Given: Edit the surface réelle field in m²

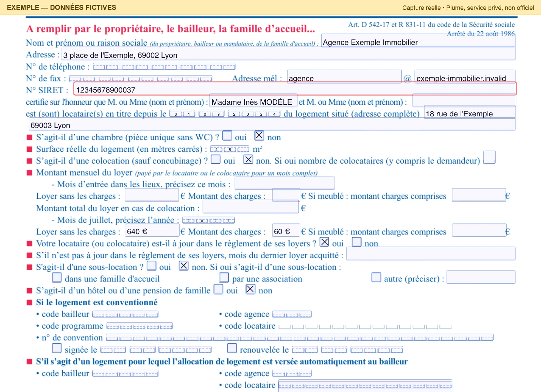Looking at the screenshot, I should click(230, 149).
